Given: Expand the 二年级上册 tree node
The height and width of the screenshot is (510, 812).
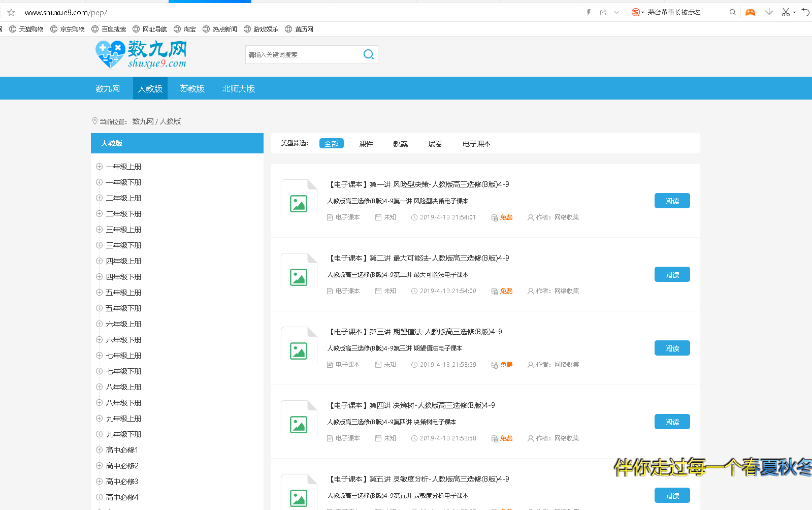Looking at the screenshot, I should (x=100, y=198).
